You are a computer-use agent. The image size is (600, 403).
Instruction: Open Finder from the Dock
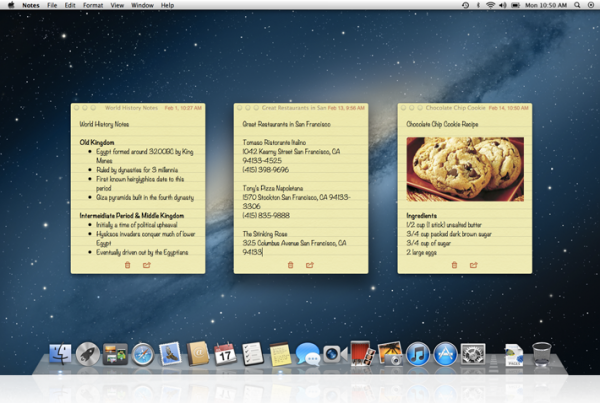tap(60, 354)
